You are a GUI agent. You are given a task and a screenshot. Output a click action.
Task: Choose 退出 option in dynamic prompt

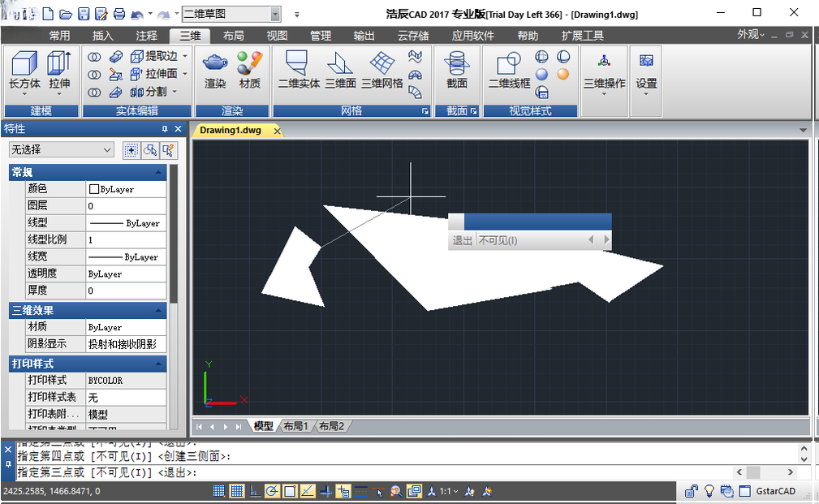tap(462, 240)
